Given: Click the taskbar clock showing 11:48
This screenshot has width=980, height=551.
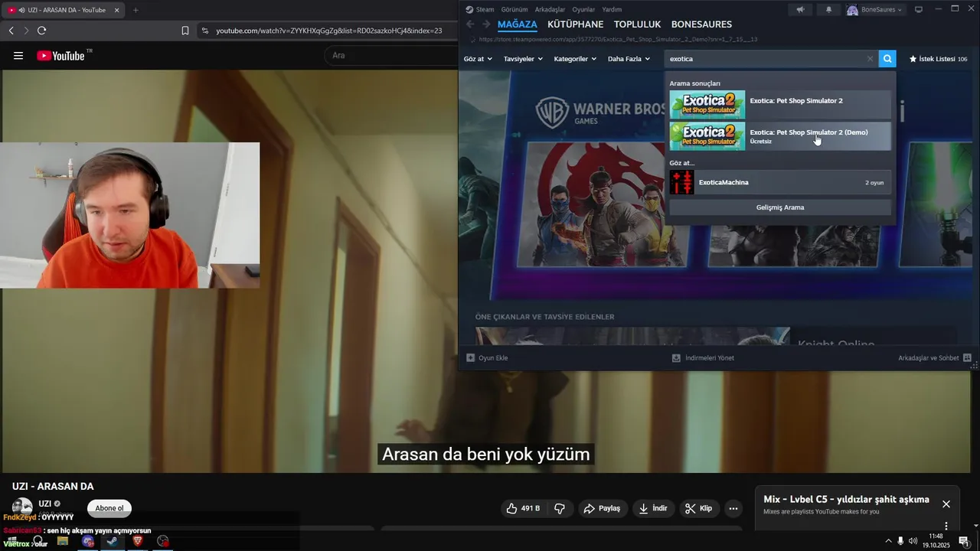Looking at the screenshot, I should (936, 541).
